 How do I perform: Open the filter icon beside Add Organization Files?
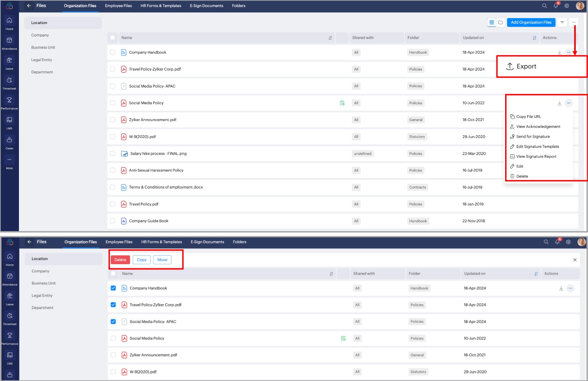tap(562, 22)
